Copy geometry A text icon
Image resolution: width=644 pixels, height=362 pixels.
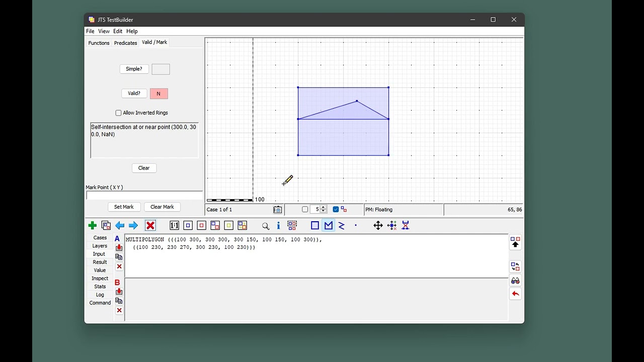[119, 257]
